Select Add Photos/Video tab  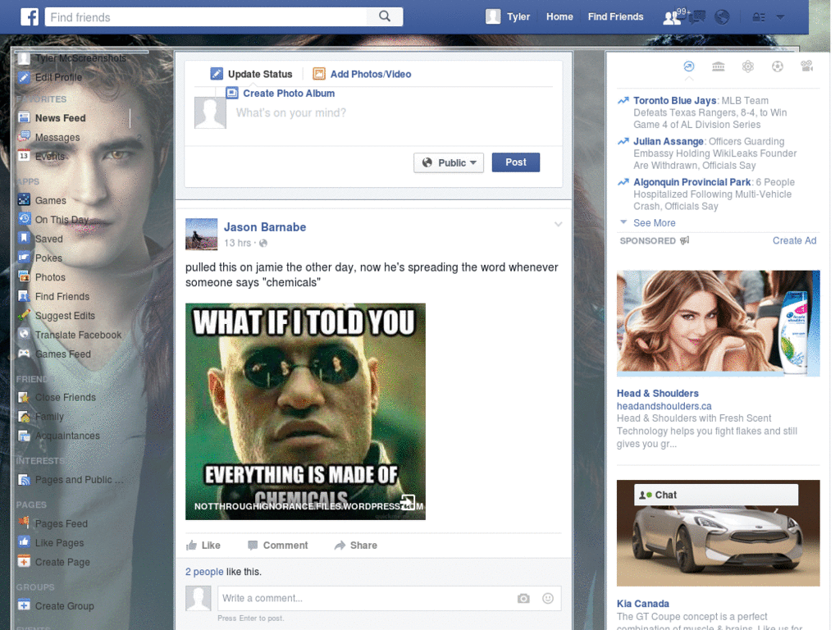[x=362, y=74]
